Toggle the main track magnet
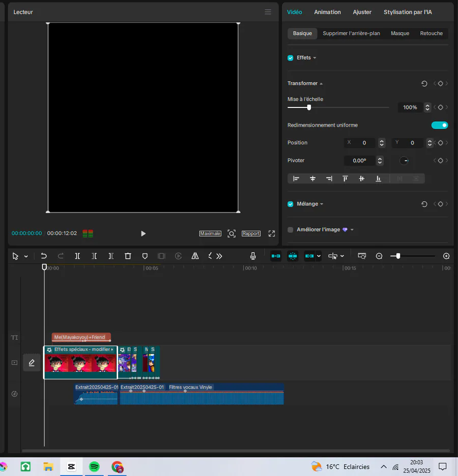The height and width of the screenshot is (476, 458). tap(276, 256)
